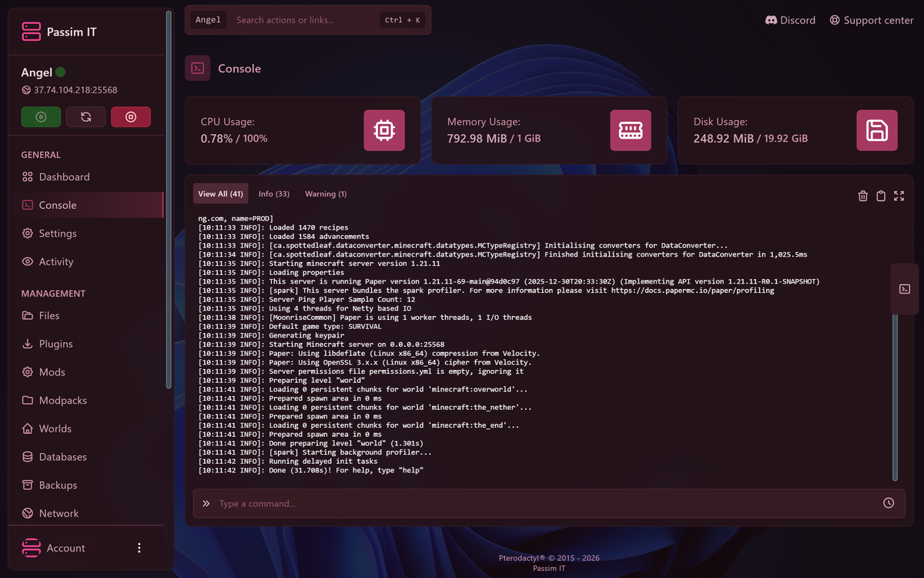Click the Ctrl + K shortcut badge
924x578 pixels.
pyautogui.click(x=403, y=20)
